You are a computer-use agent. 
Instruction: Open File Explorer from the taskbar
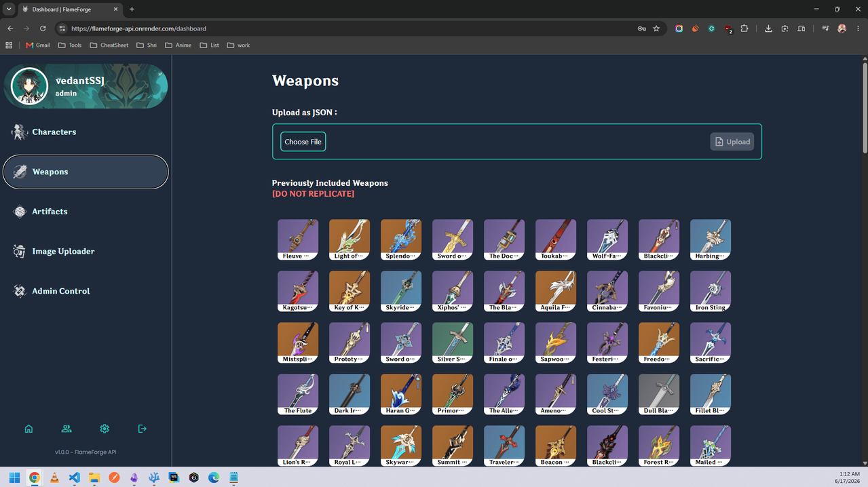tap(94, 478)
